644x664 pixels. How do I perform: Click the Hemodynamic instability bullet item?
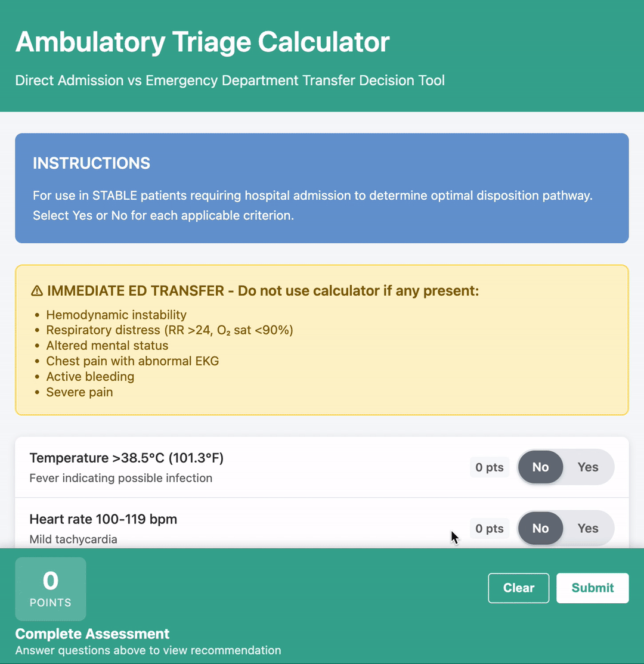[x=116, y=315]
